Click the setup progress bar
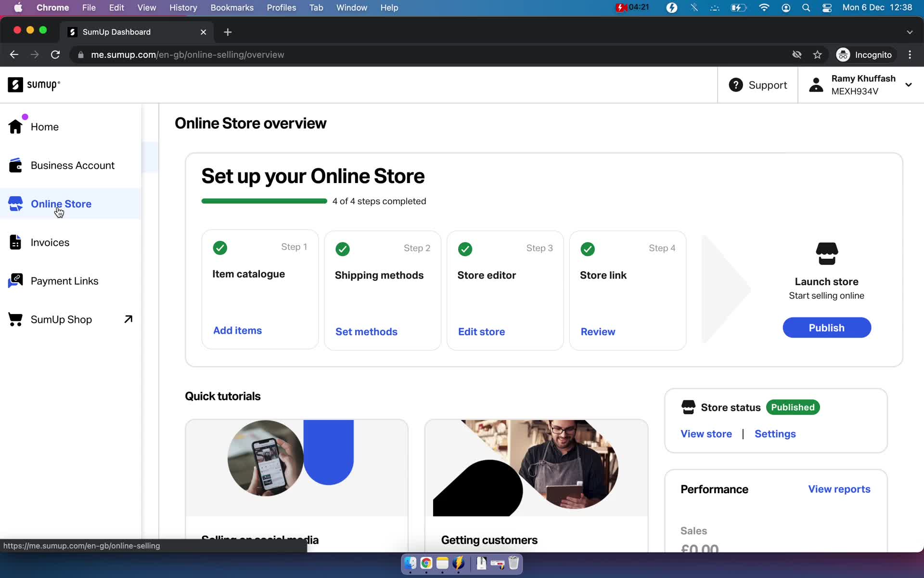The width and height of the screenshot is (924, 578). click(264, 201)
